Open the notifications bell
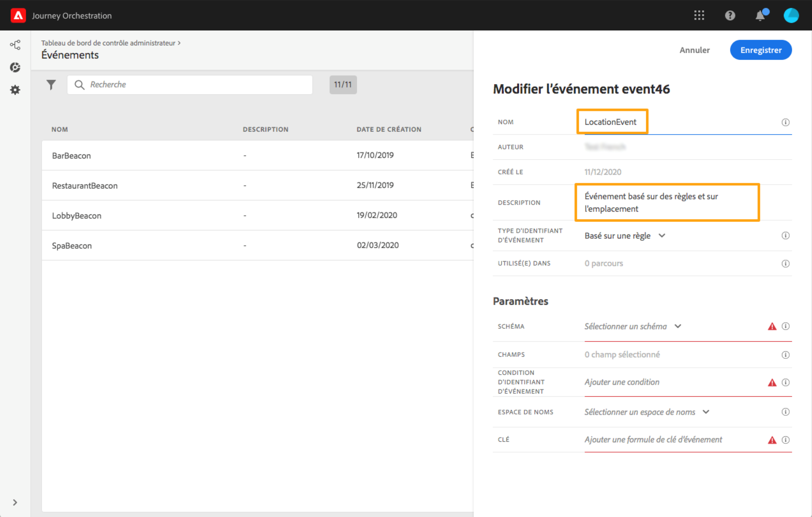The image size is (812, 517). pyautogui.click(x=760, y=16)
